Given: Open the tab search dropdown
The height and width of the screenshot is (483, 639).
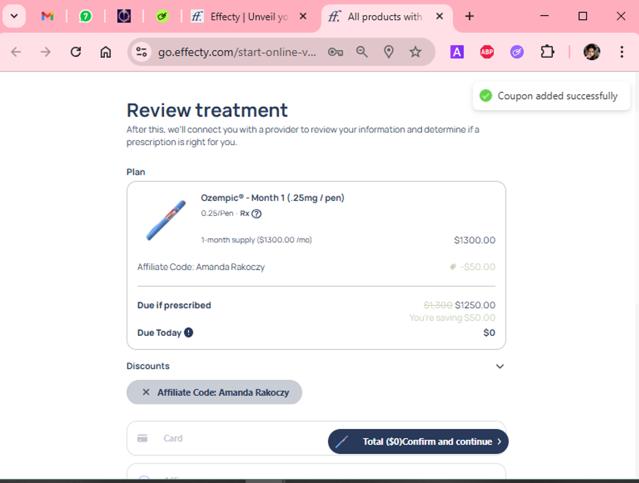Looking at the screenshot, I should (x=14, y=16).
